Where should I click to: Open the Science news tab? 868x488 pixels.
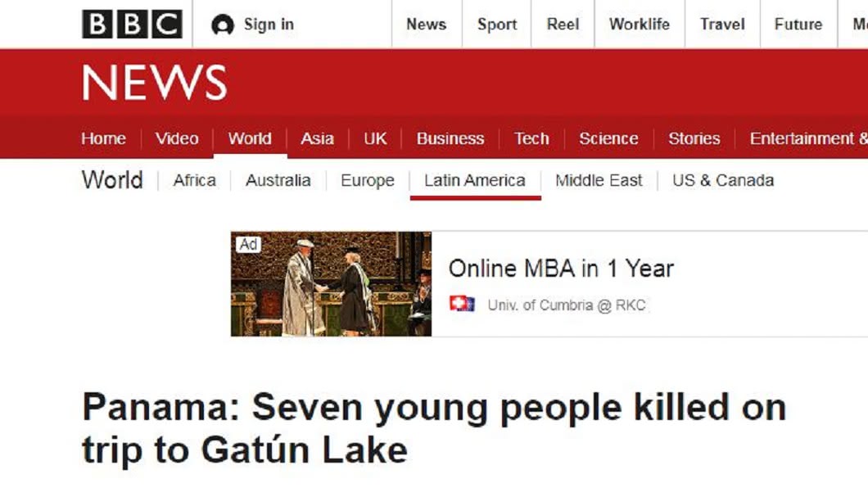coord(608,138)
